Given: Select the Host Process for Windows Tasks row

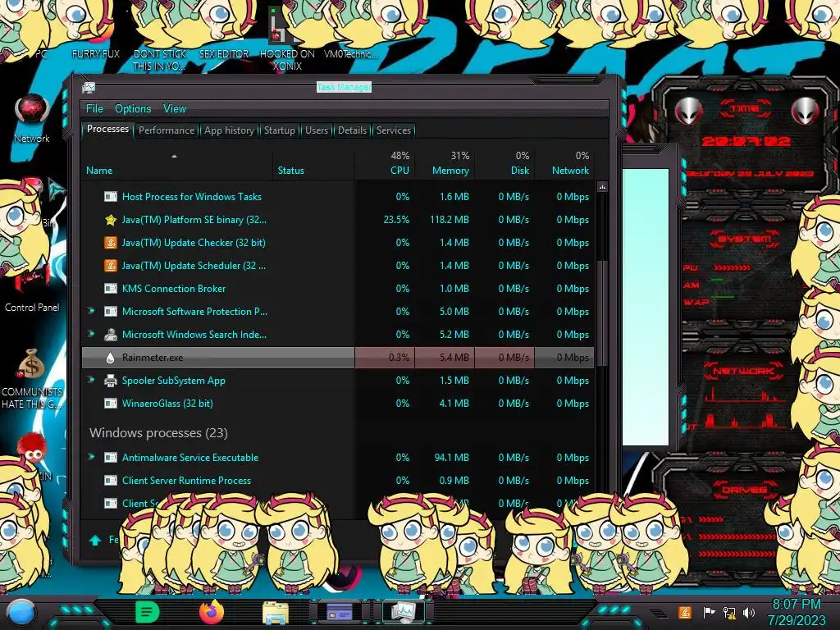Looking at the screenshot, I should [x=337, y=197].
